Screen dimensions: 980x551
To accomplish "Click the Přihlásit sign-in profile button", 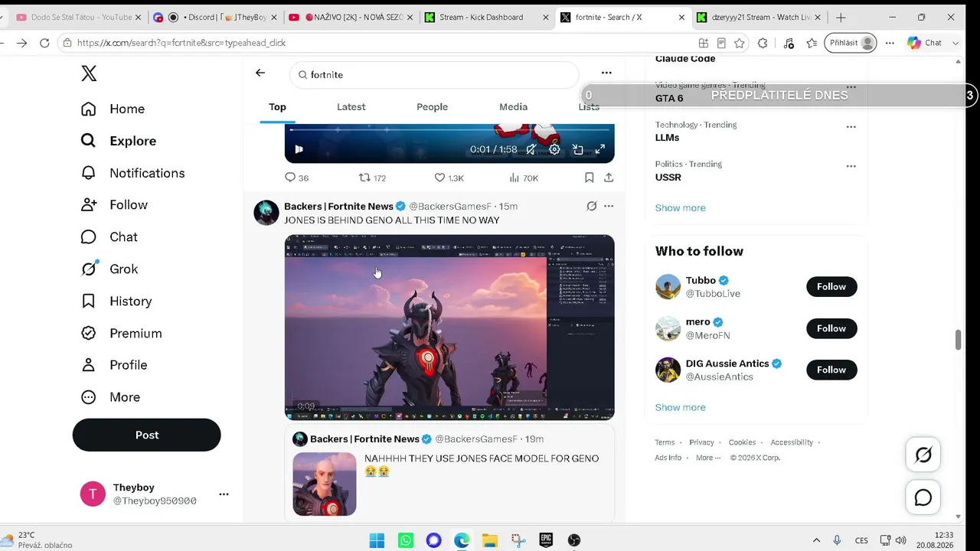I will (851, 43).
